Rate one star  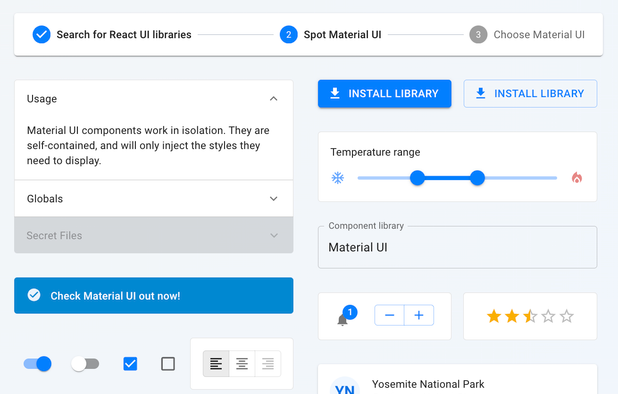tap(494, 316)
